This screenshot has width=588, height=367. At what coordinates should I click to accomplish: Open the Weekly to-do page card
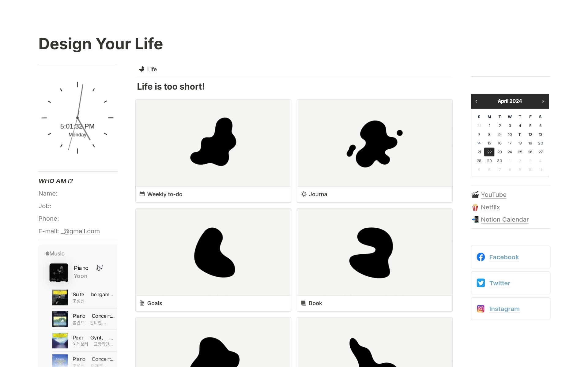213,150
